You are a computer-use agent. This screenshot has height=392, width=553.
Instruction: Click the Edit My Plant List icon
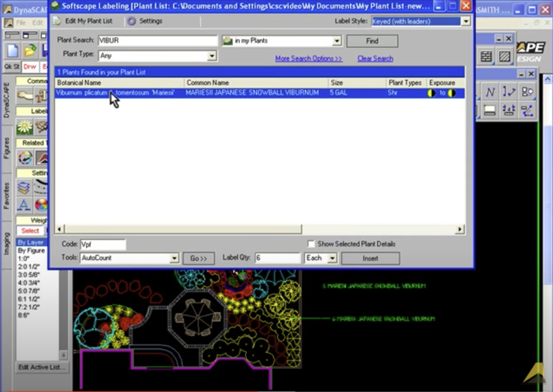coord(57,21)
